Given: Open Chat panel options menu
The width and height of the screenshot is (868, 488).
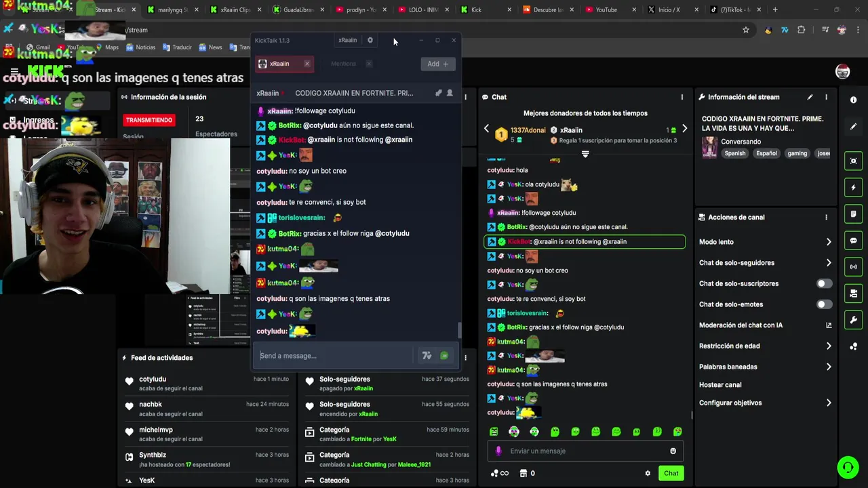Looking at the screenshot, I should coord(682,97).
